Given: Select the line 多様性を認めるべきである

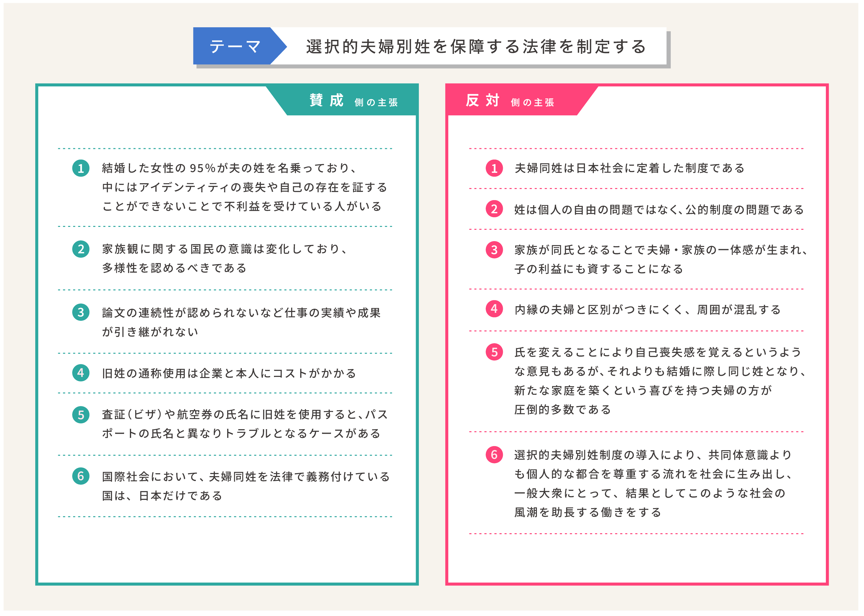Looking at the screenshot, I should (x=175, y=268).
